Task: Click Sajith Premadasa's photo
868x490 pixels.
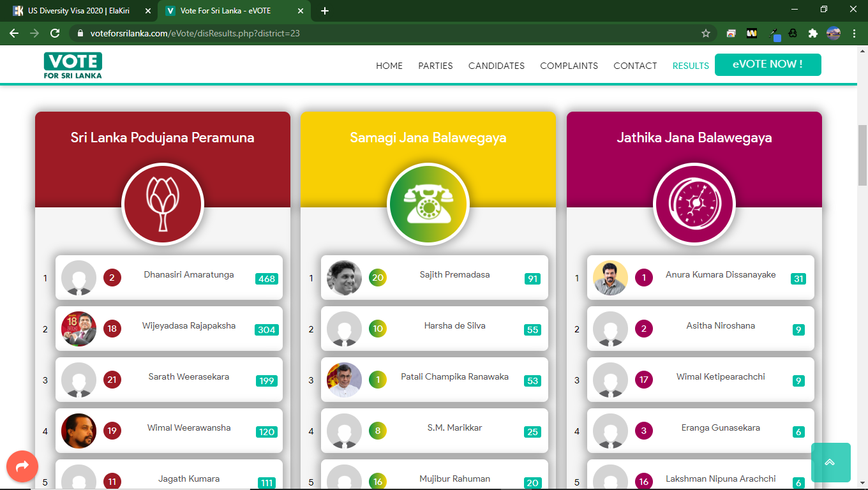Action: (x=345, y=278)
